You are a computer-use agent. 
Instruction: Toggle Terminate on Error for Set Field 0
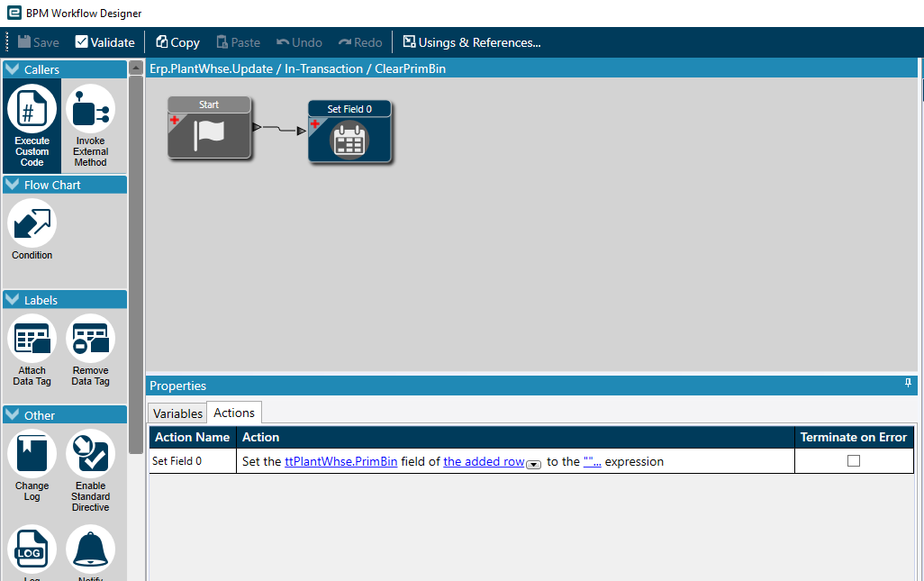point(853,461)
